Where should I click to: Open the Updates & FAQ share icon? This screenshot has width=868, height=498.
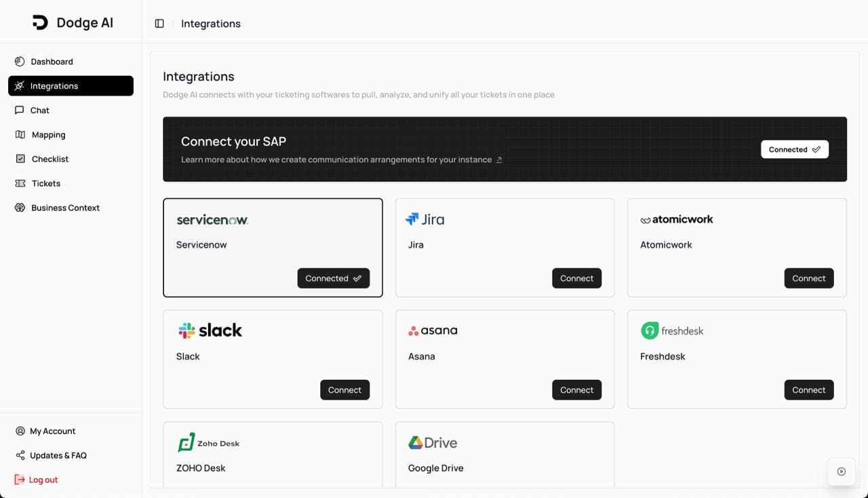coord(19,455)
